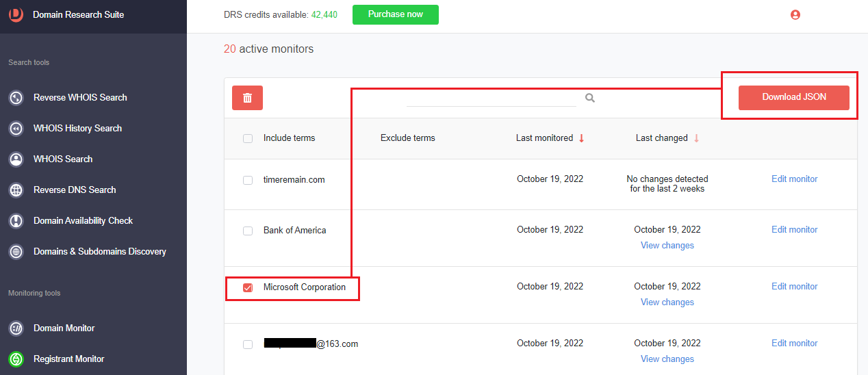The width and height of the screenshot is (868, 375).
Task: Edit monitor for Microsoft Corporation
Action: point(795,286)
